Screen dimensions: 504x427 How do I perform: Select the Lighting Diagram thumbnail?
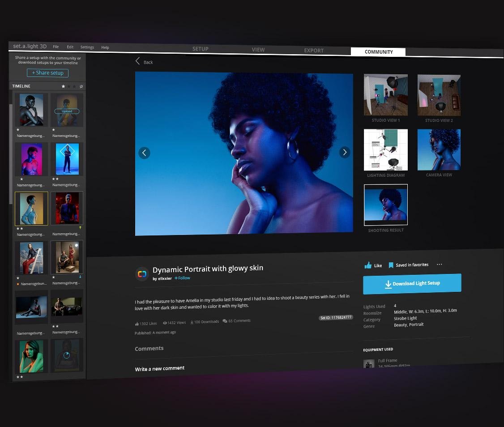(385, 150)
